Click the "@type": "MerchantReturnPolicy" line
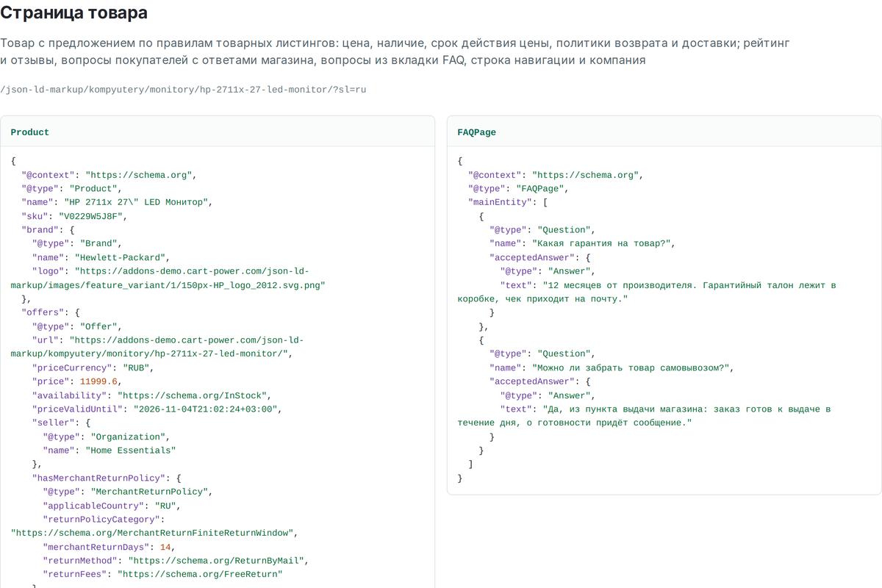Viewport: 882px width, 588px height. pos(127,492)
